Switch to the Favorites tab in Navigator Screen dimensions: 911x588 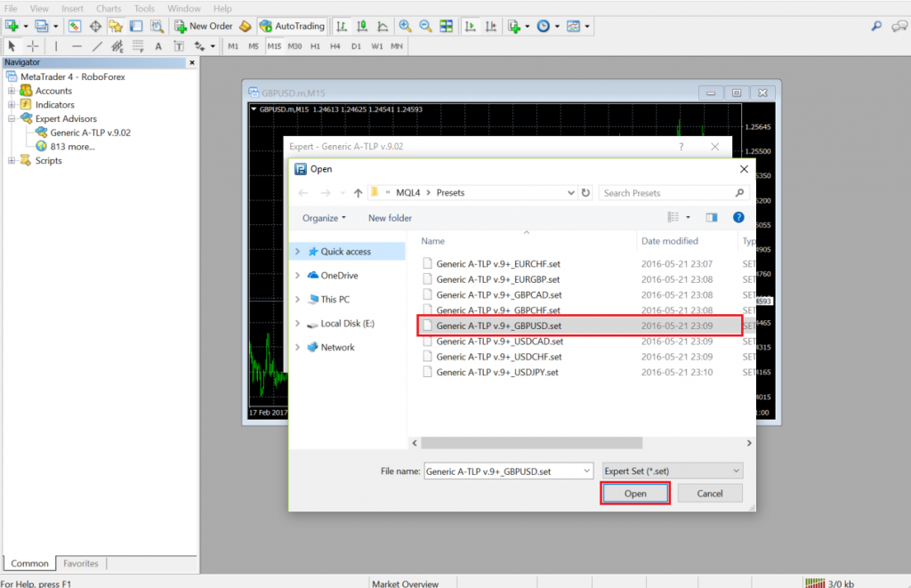click(x=81, y=564)
